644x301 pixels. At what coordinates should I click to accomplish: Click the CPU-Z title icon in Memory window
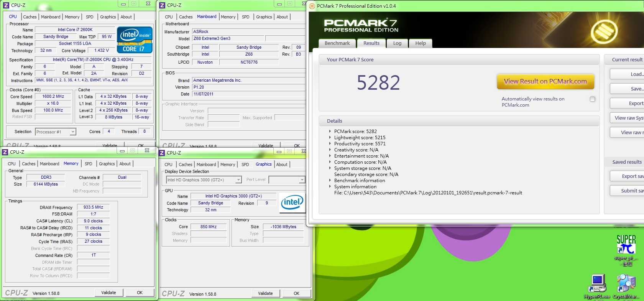click(x=5, y=152)
